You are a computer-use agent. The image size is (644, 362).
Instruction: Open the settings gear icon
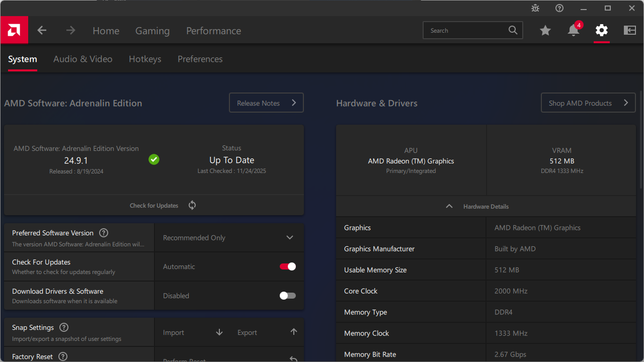(x=601, y=31)
